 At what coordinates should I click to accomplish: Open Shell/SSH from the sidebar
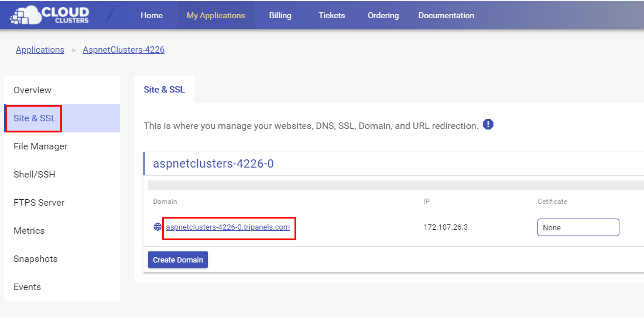tap(35, 175)
